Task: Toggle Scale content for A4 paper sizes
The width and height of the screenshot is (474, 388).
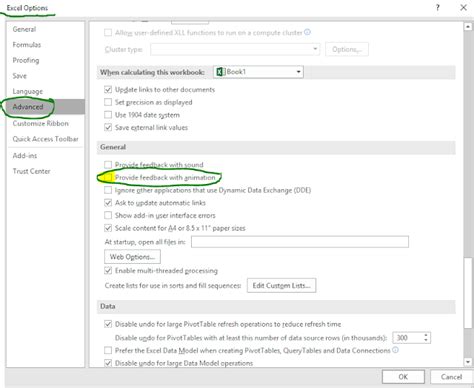Action: pos(108,228)
